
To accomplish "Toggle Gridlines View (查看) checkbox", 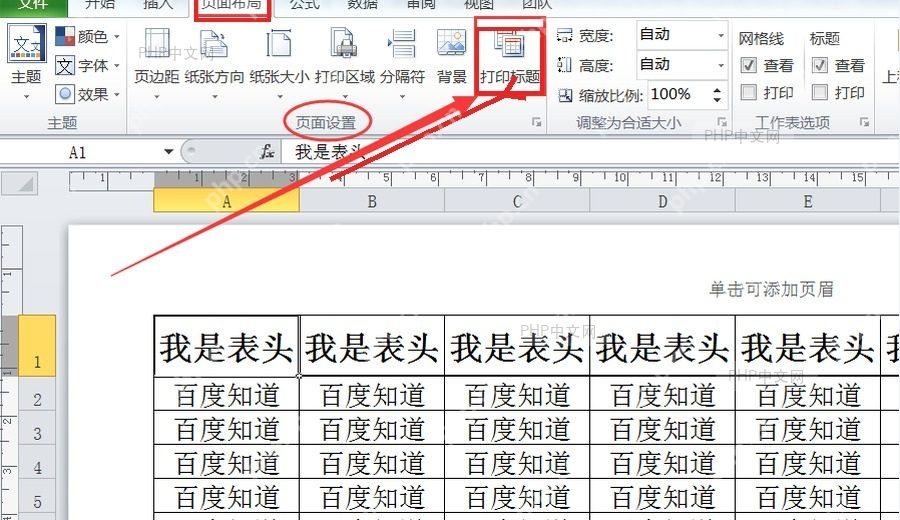I will (x=748, y=65).
